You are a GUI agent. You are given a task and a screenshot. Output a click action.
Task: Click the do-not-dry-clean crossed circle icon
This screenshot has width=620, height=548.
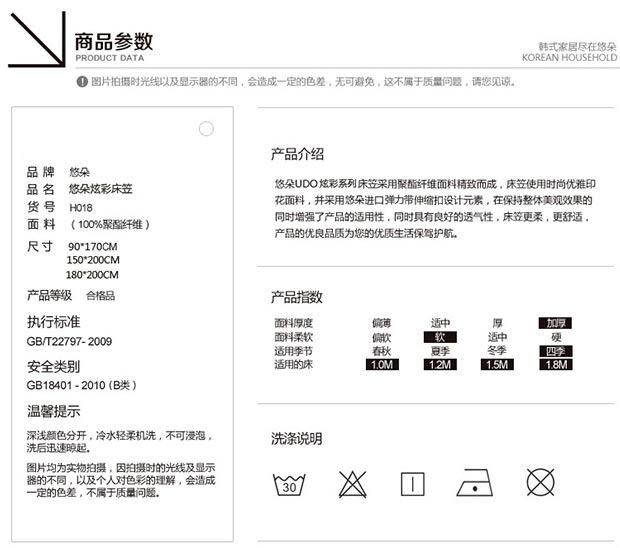click(x=540, y=482)
